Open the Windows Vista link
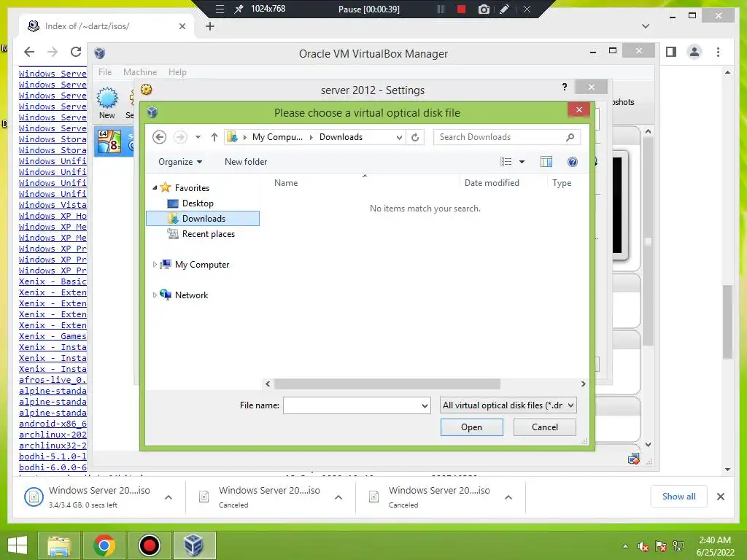 (x=53, y=205)
